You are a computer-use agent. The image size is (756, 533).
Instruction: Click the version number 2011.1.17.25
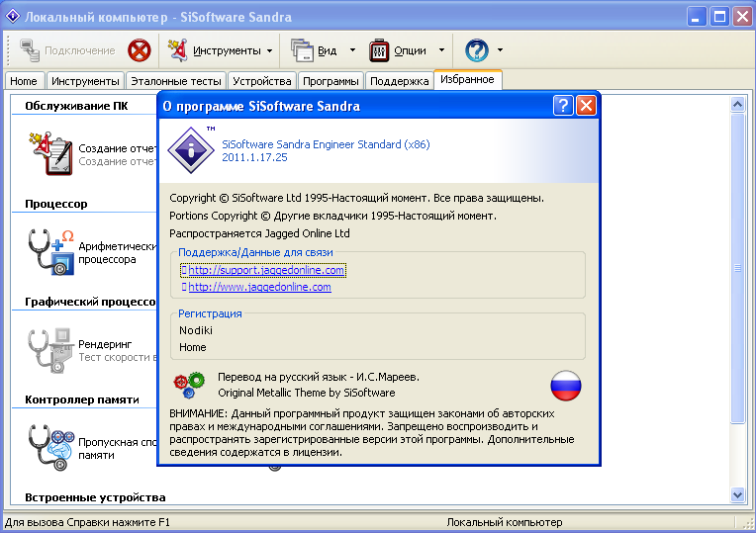254,157
